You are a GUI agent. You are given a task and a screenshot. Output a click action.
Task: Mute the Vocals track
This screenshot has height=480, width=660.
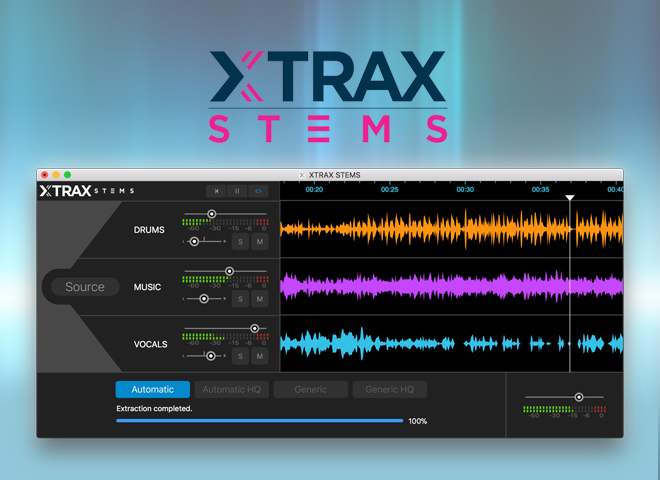tap(259, 356)
